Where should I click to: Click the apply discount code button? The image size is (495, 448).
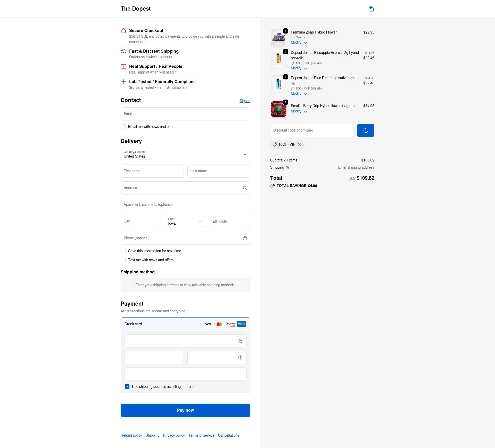pyautogui.click(x=366, y=131)
